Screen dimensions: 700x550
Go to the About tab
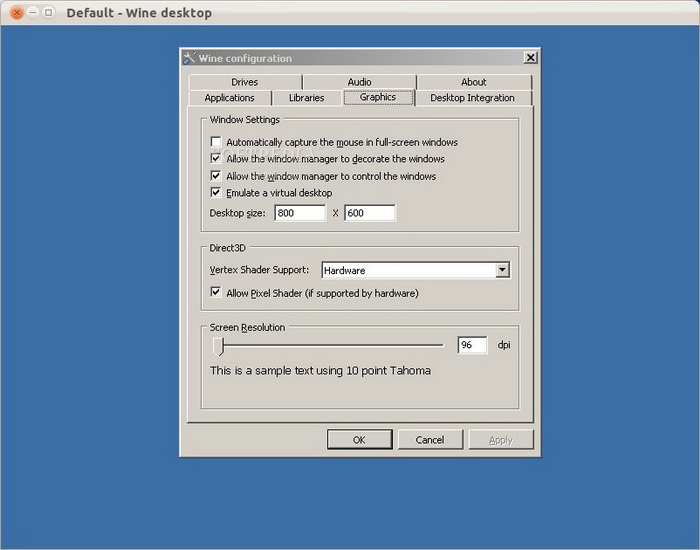pos(474,82)
